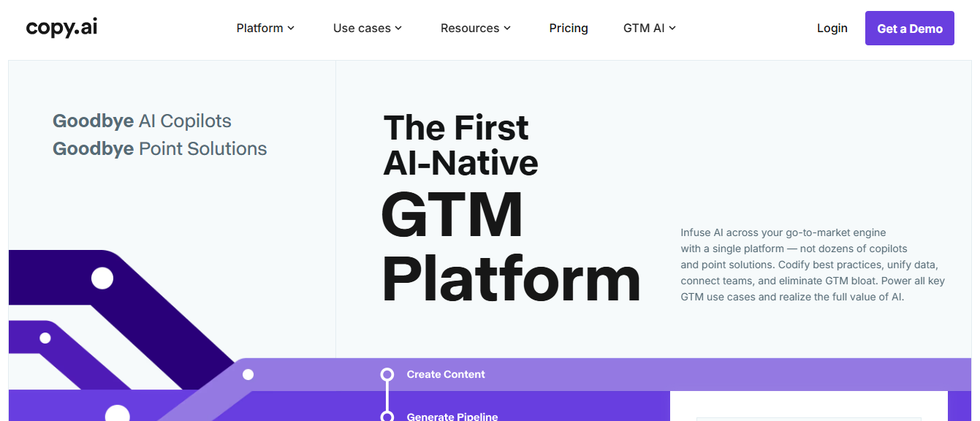This screenshot has width=980, height=421.
Task: Expand the Use cases dropdown chevron
Action: point(398,29)
